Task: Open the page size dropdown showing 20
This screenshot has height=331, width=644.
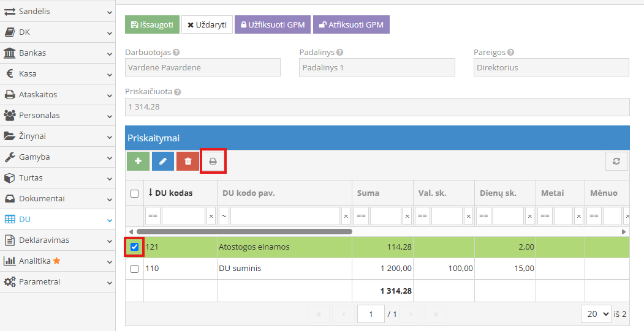Action: click(596, 314)
